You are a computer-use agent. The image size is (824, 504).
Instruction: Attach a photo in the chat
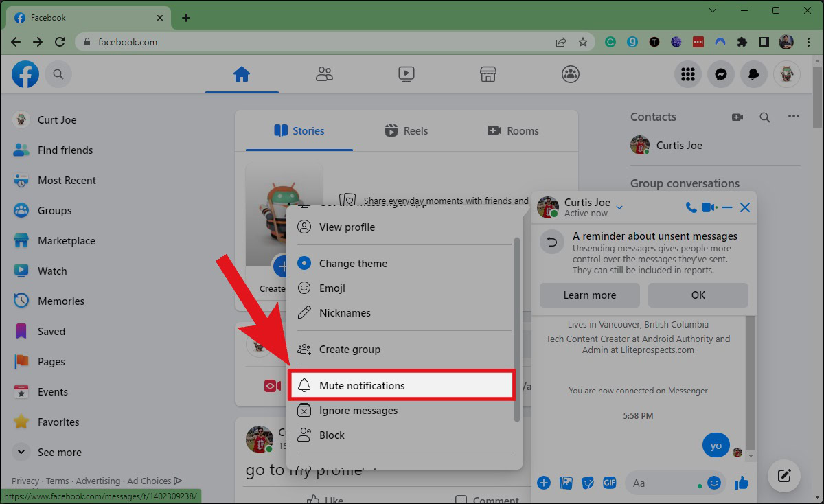tap(566, 483)
